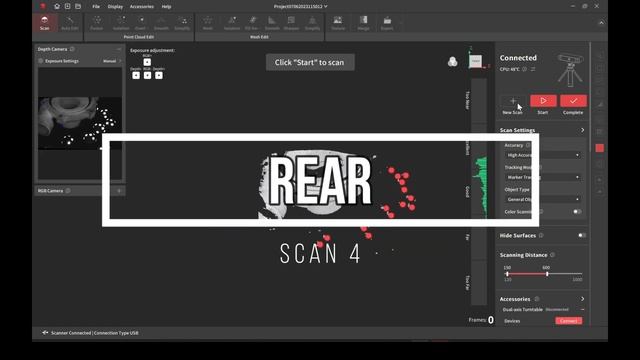
Task: Click Isolation under Mesh Edit
Action: (x=232, y=23)
